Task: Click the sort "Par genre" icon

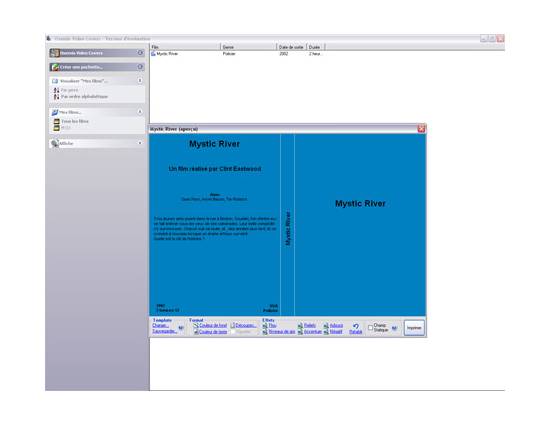Action: point(56,90)
